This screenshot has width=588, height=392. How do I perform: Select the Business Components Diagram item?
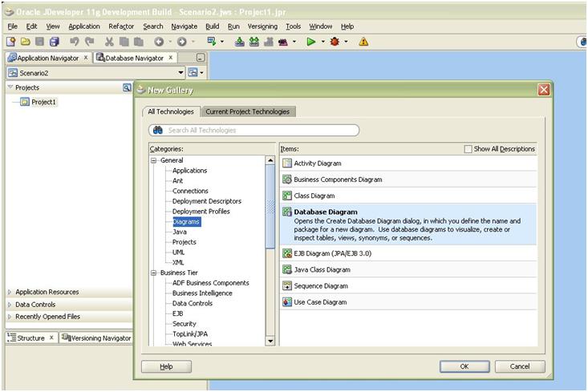point(408,180)
